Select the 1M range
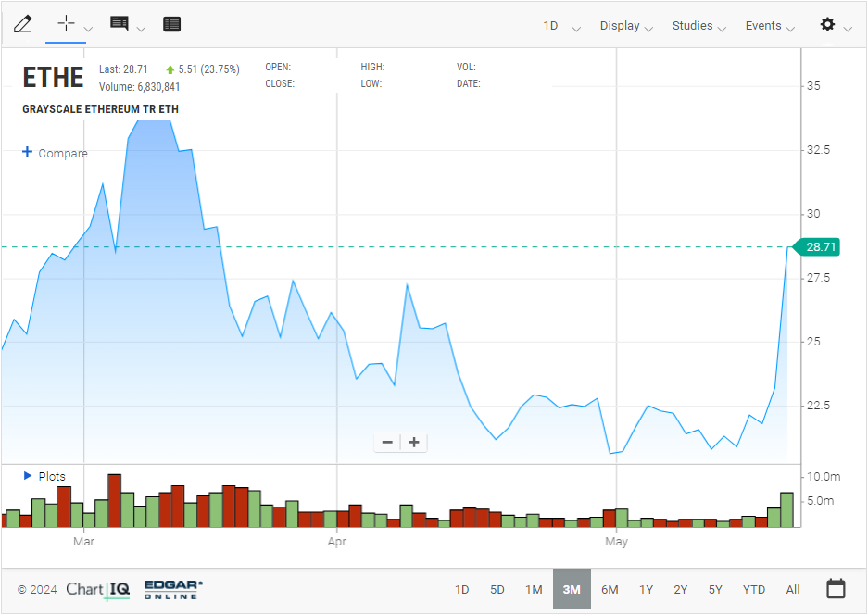The image size is (868, 614). [534, 590]
